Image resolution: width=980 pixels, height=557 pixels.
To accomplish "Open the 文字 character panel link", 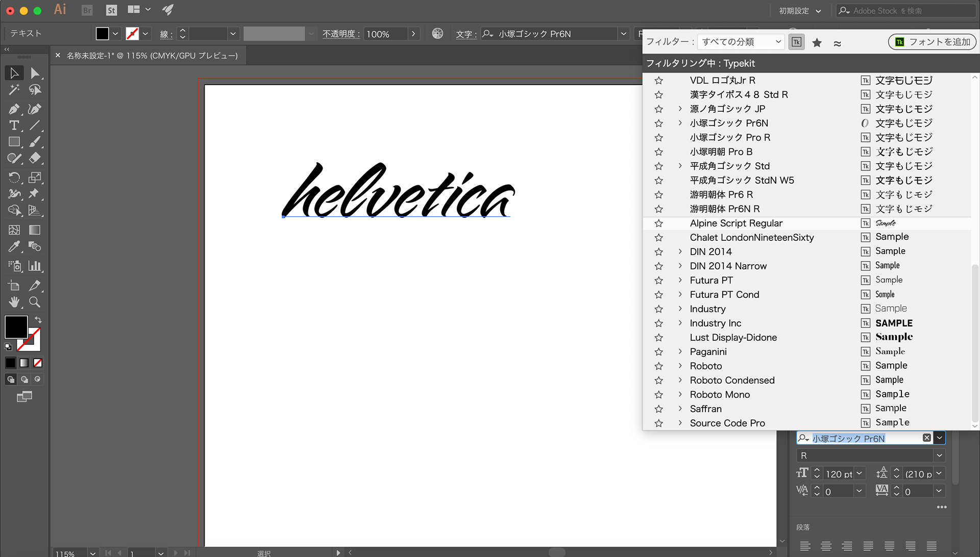I will pos(465,34).
